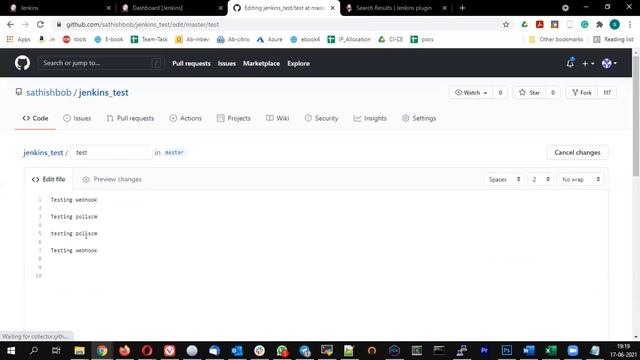Launch Firefox from the taskbar
640x360 pixels.
[x=124, y=350]
